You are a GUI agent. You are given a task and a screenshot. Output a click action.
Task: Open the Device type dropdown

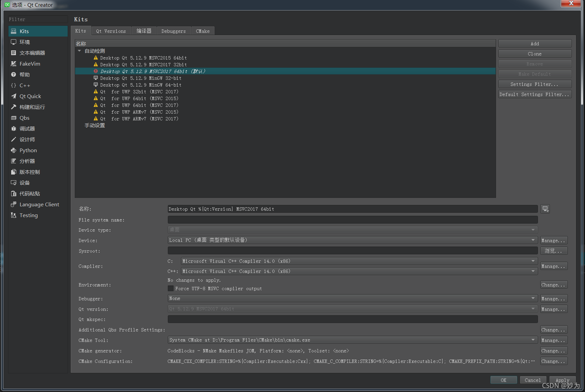pyautogui.click(x=353, y=230)
